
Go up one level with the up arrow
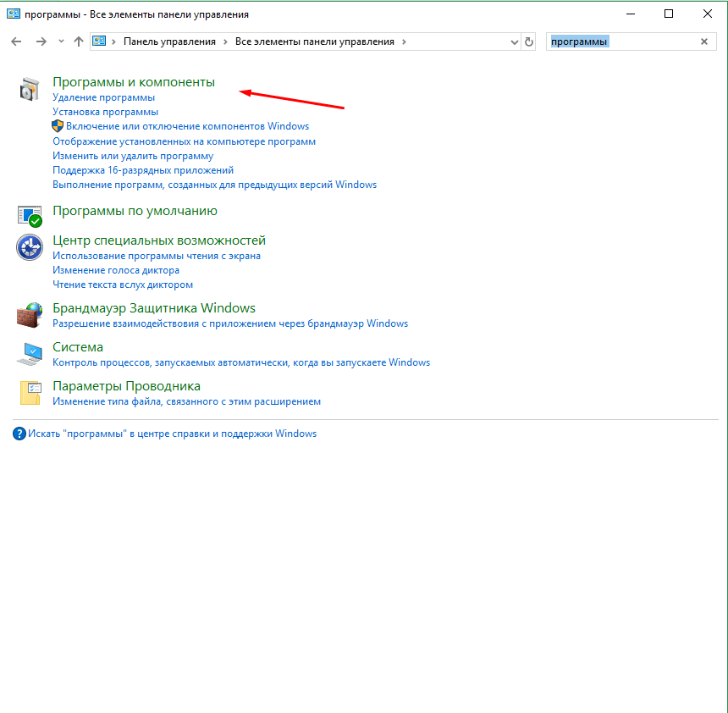(x=79, y=41)
